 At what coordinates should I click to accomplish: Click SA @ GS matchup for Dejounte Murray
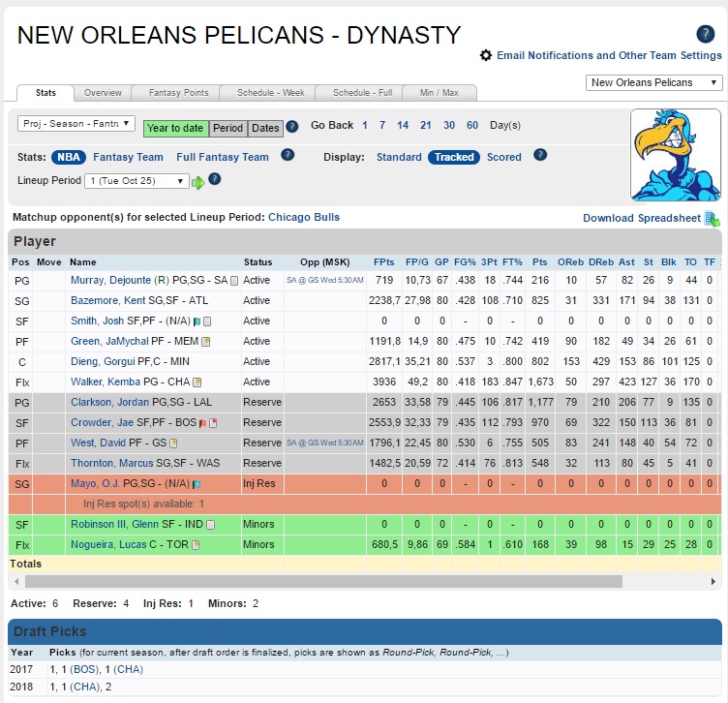(325, 281)
